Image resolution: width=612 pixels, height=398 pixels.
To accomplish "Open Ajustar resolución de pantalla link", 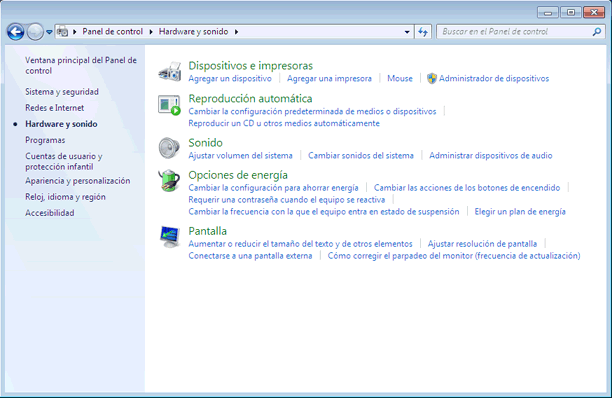I will point(482,244).
